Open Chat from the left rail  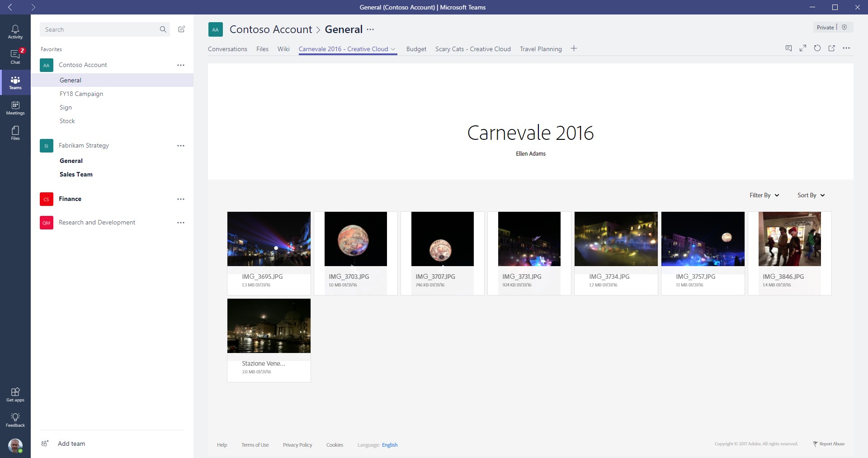15,57
